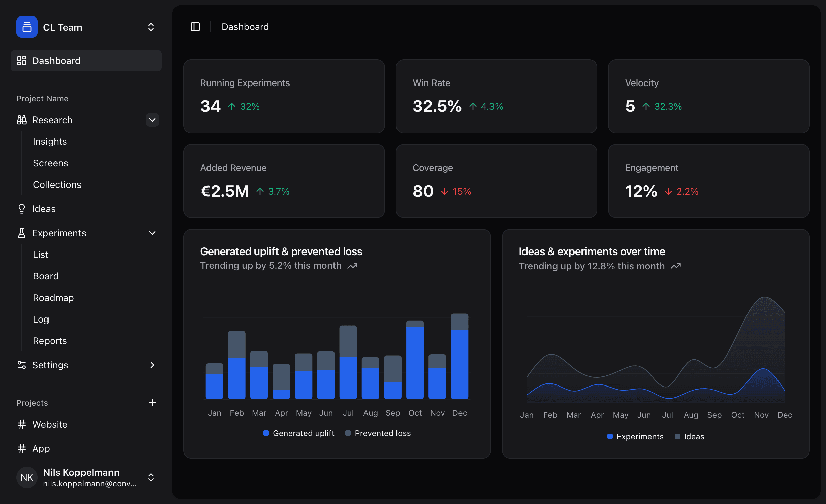Click the Research sidebar label
This screenshot has height=504, width=826.
coord(53,120)
